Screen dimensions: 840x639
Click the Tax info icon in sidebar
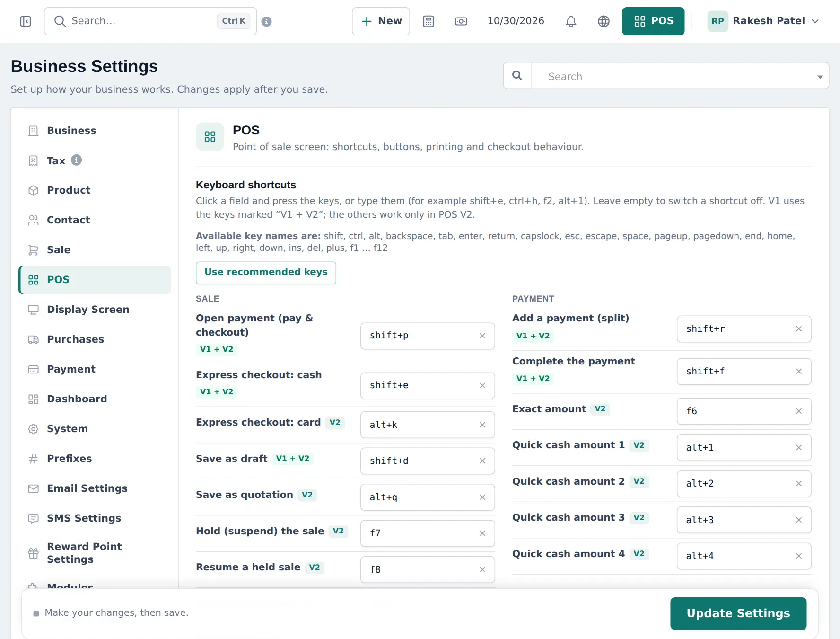pos(76,160)
